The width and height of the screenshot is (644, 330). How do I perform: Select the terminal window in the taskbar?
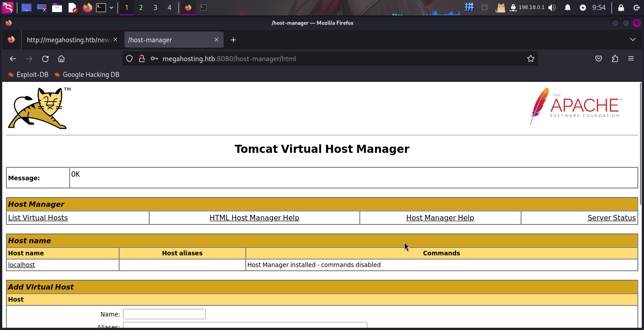[x=203, y=8]
